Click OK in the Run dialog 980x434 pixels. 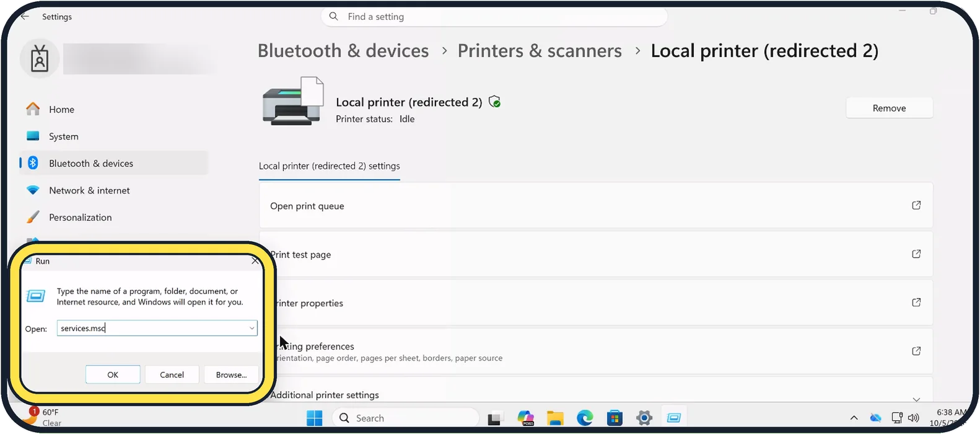pos(113,374)
